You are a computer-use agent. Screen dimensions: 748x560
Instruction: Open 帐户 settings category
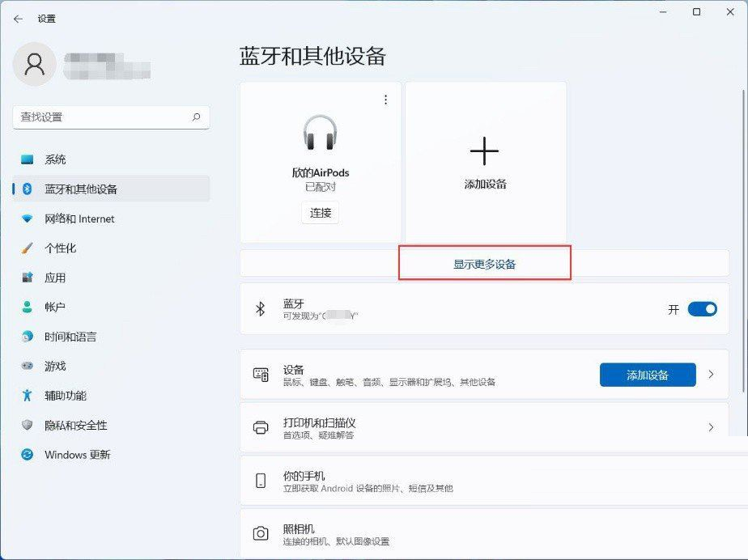click(111, 307)
